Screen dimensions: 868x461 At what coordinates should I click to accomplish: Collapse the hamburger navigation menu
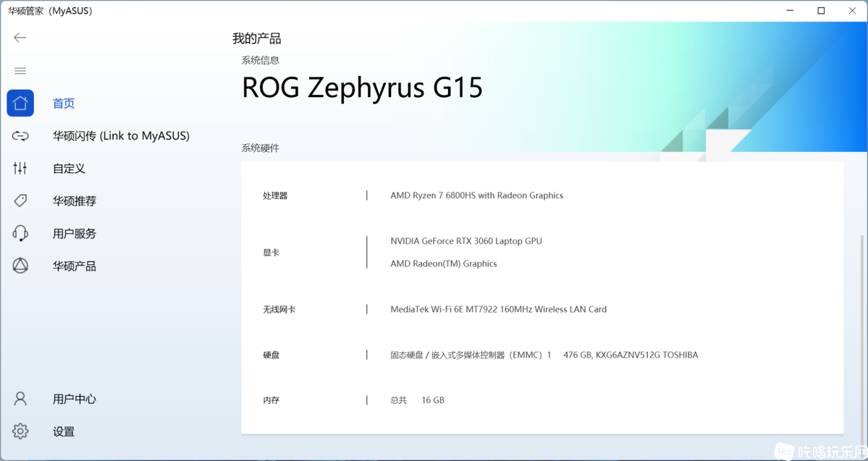[20, 71]
